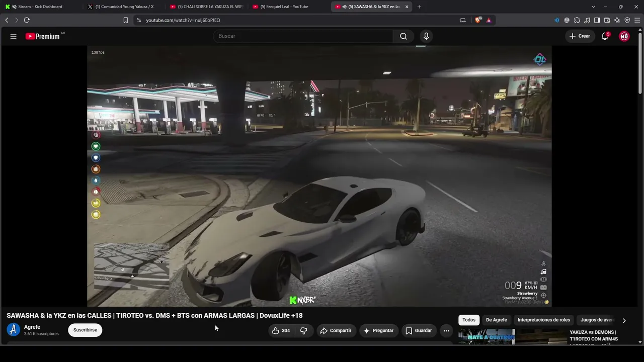Bookmark this page with the bookmark icon
Screen dimensions: 644x362
pyautogui.click(x=126, y=20)
